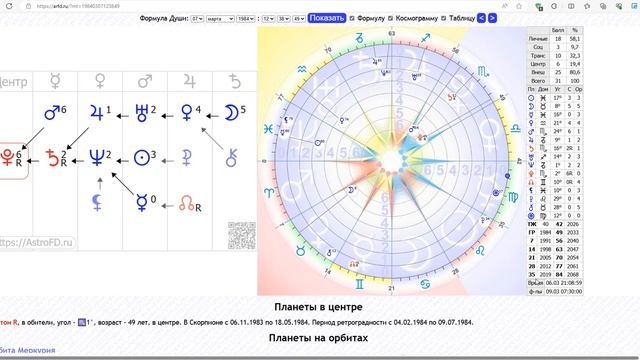Click Aries sign on cosmogram wheel

tap(269, 193)
